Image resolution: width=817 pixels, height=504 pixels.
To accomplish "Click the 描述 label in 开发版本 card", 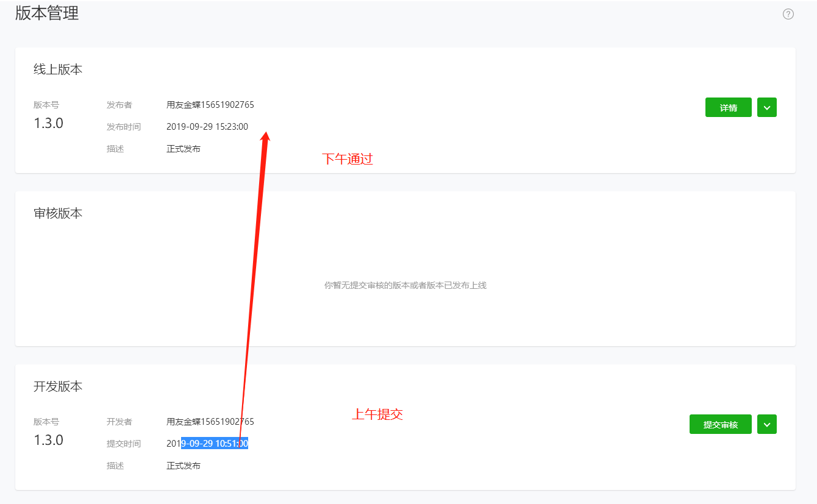I will click(115, 466).
